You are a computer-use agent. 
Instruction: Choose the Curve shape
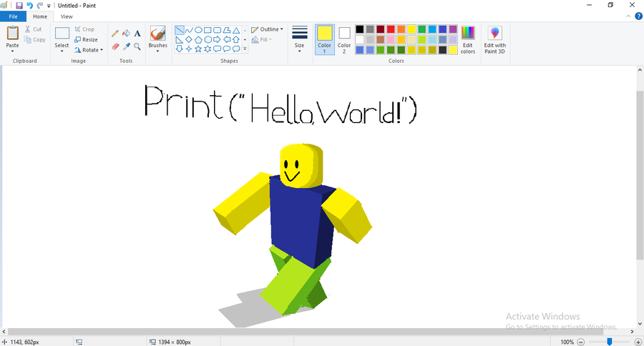point(189,30)
